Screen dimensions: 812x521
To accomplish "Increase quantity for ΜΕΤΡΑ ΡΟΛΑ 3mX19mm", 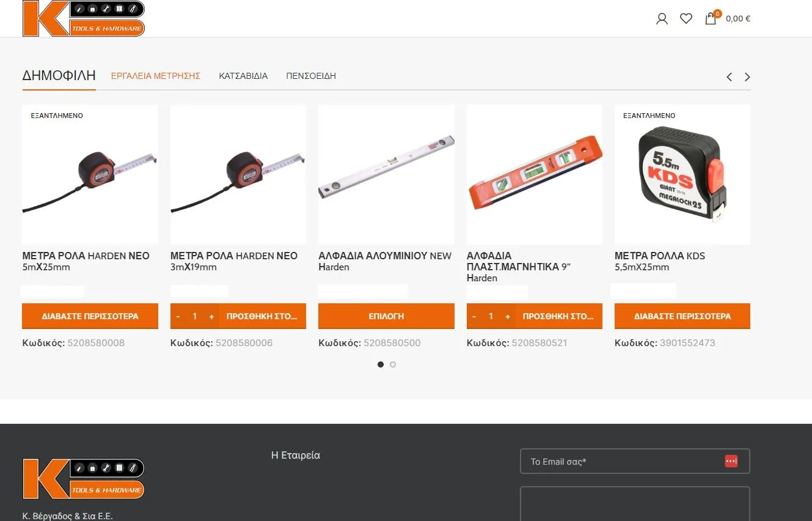I will click(x=211, y=316).
